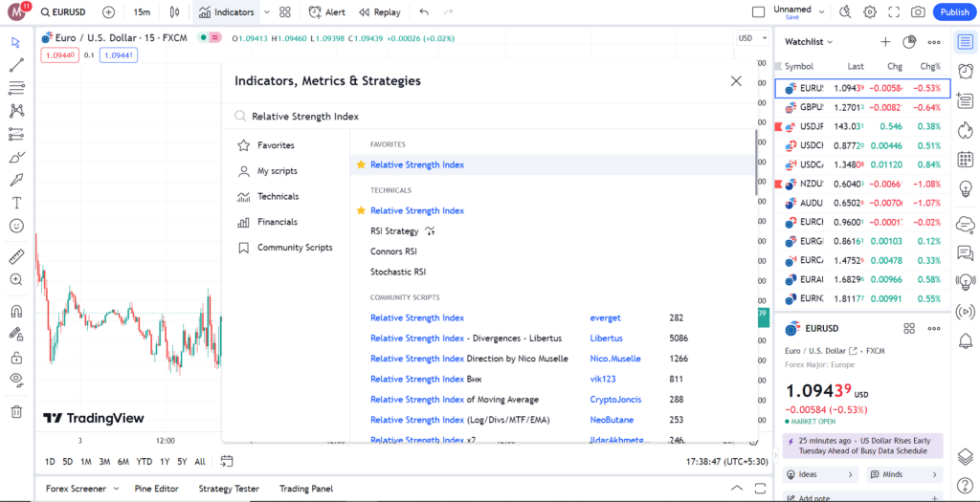Viewport: 980px width, 502px height.
Task: Toggle lock all drawing tools
Action: 16,358
